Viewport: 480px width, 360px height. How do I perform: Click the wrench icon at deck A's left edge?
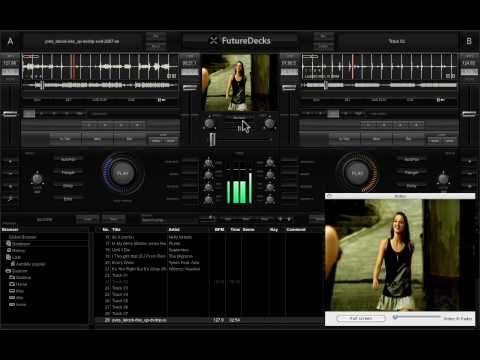(x=10, y=199)
